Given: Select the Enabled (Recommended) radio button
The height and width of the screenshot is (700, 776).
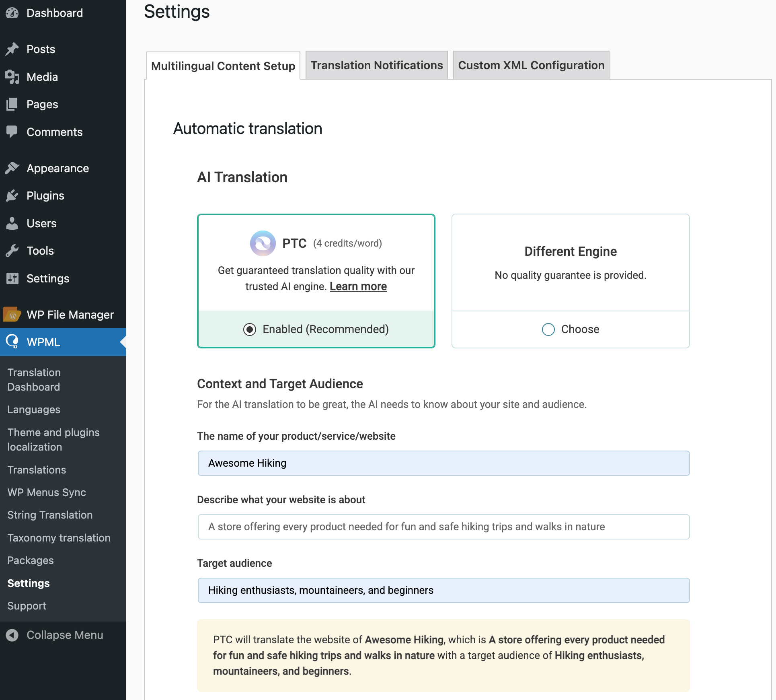Looking at the screenshot, I should tap(250, 329).
